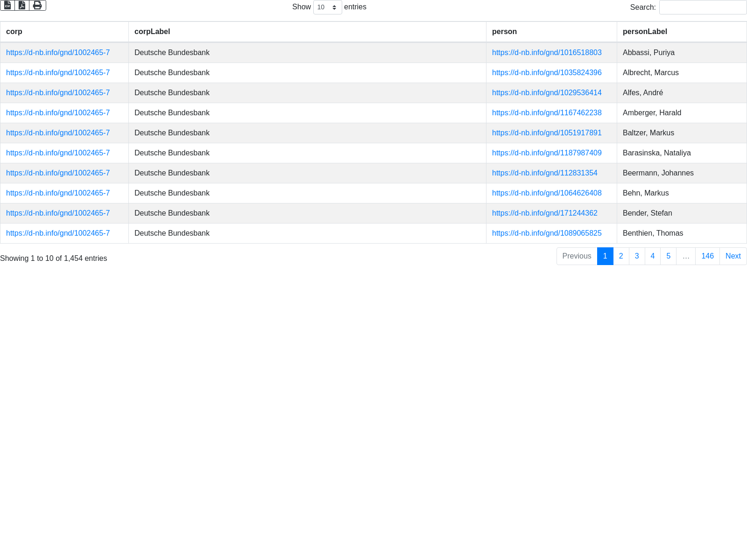747x560 pixels.
Task: Export the table as PDF
Action: (22, 5)
